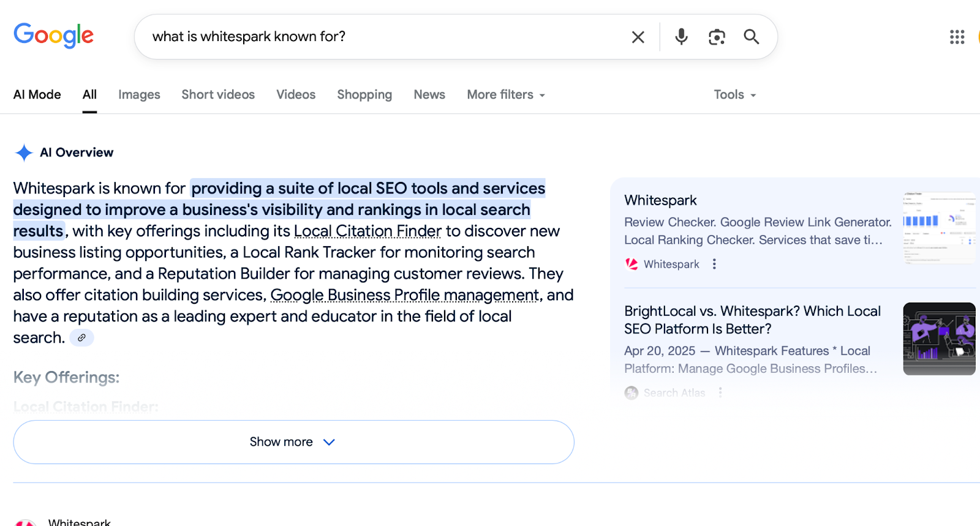Click the 'AI Overview' label
Screen dimensions: 980x526
coord(77,152)
